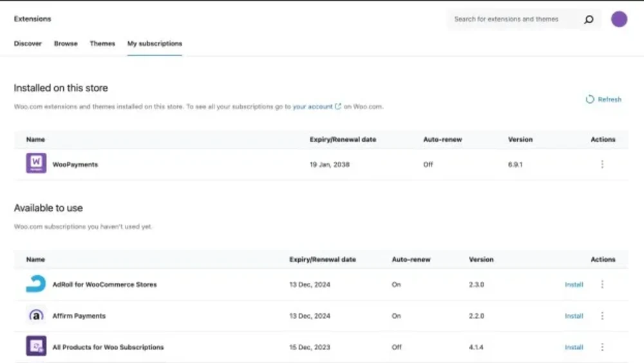The width and height of the screenshot is (644, 363).
Task: Click the Available to use heading
Action: point(48,208)
